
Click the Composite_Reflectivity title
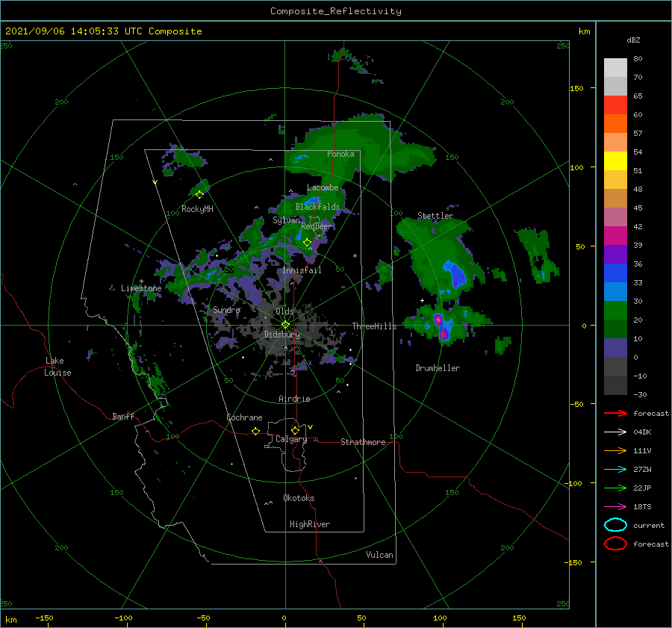point(335,11)
